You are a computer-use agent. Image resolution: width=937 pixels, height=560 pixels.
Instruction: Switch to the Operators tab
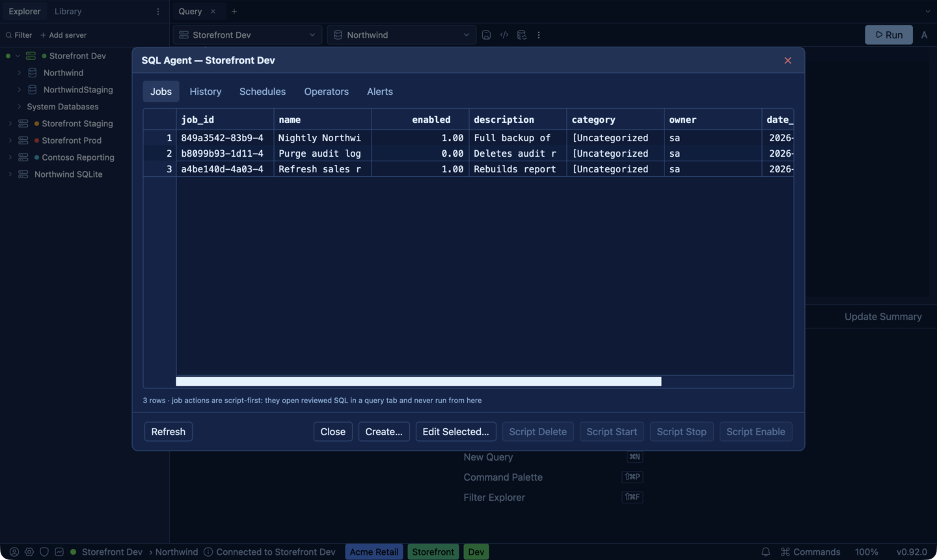[326, 92]
